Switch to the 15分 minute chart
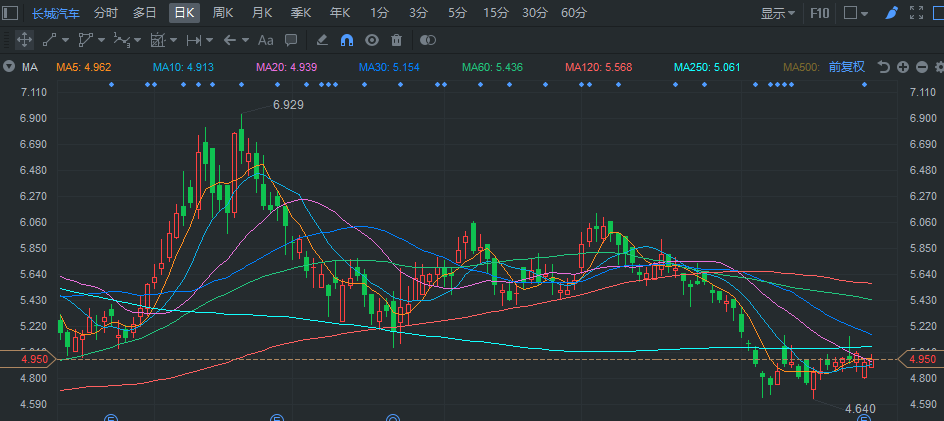Image resolution: width=944 pixels, height=421 pixels. click(x=496, y=13)
